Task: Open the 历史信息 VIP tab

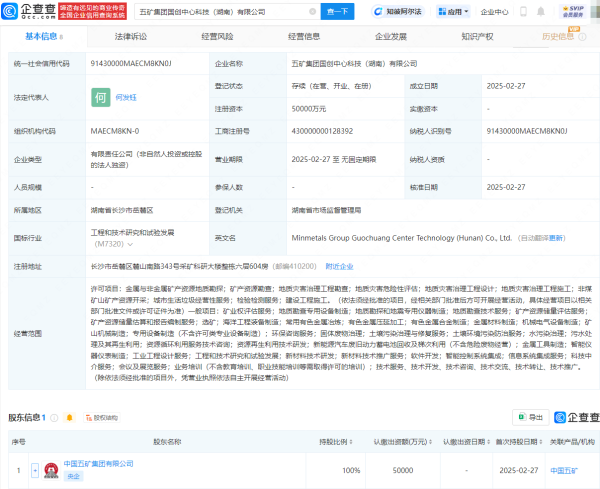Action: (x=558, y=37)
